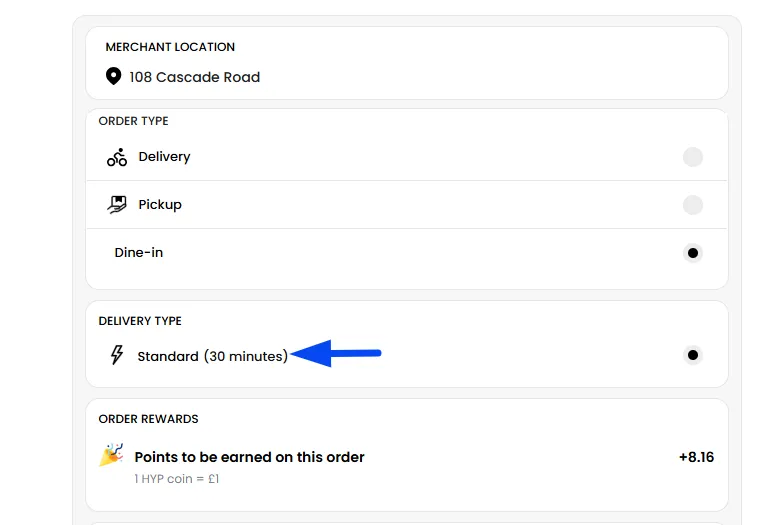
Task: Select the Dine-in radio button
Action: coord(692,253)
